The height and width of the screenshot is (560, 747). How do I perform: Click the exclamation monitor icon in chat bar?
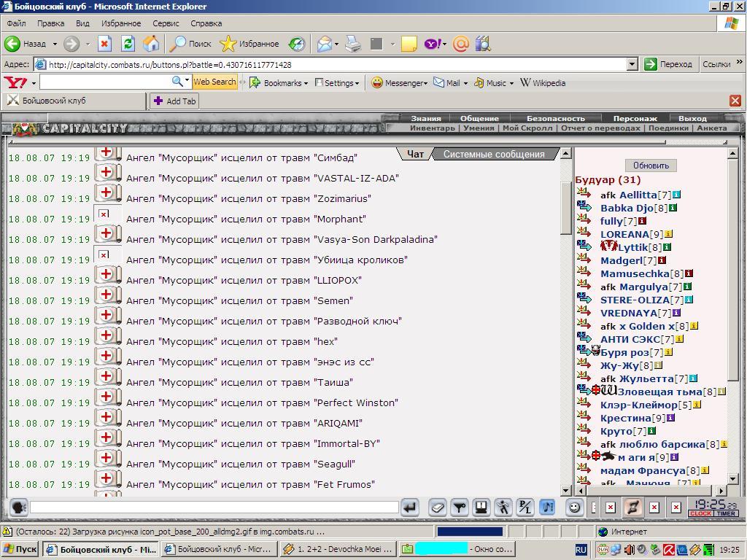pos(481,507)
